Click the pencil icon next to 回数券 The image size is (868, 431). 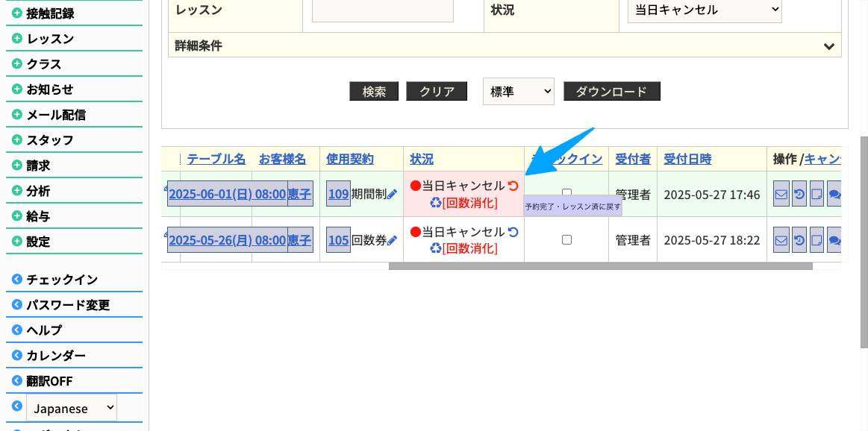pyautogui.click(x=392, y=240)
